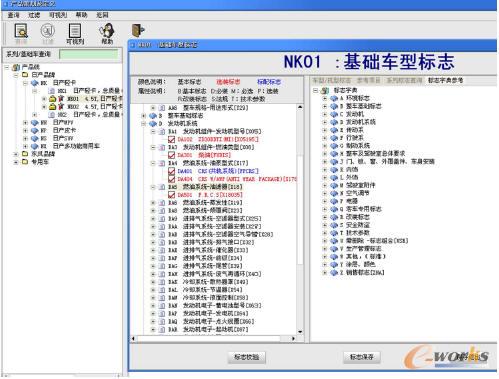Click the 产品线 root node icon
Viewport: 499px width, 379px height.
coord(16,67)
